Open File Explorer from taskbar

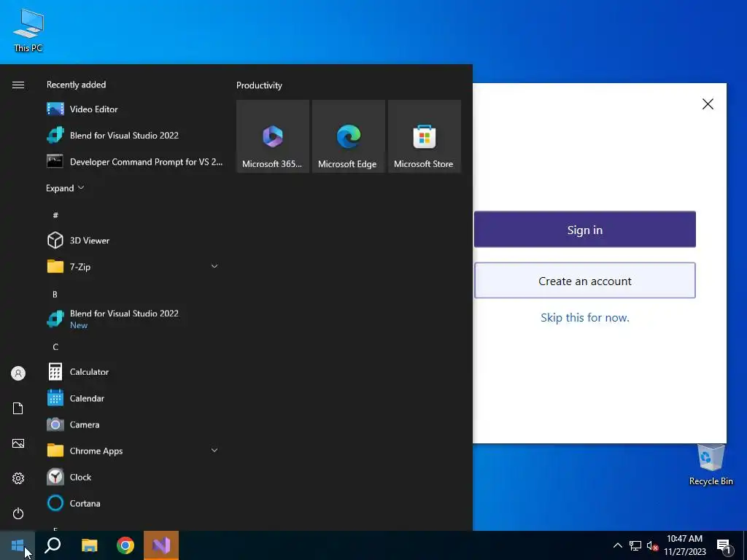[x=90, y=545]
